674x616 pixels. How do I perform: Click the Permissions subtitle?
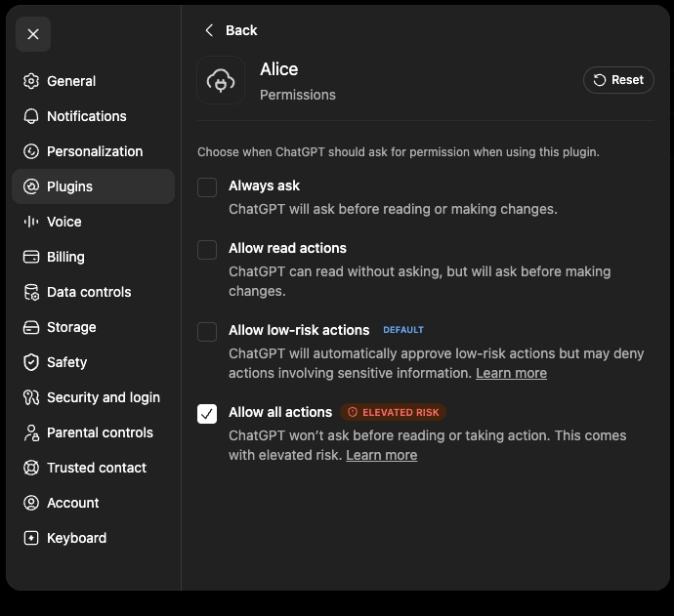pyautogui.click(x=298, y=95)
